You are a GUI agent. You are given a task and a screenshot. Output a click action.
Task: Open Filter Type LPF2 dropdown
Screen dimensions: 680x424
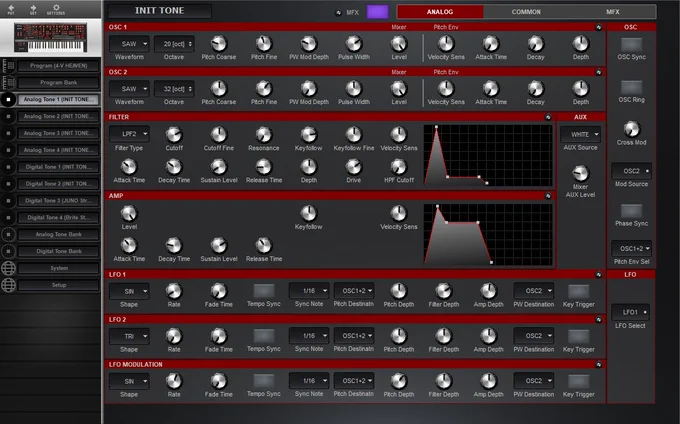click(129, 134)
